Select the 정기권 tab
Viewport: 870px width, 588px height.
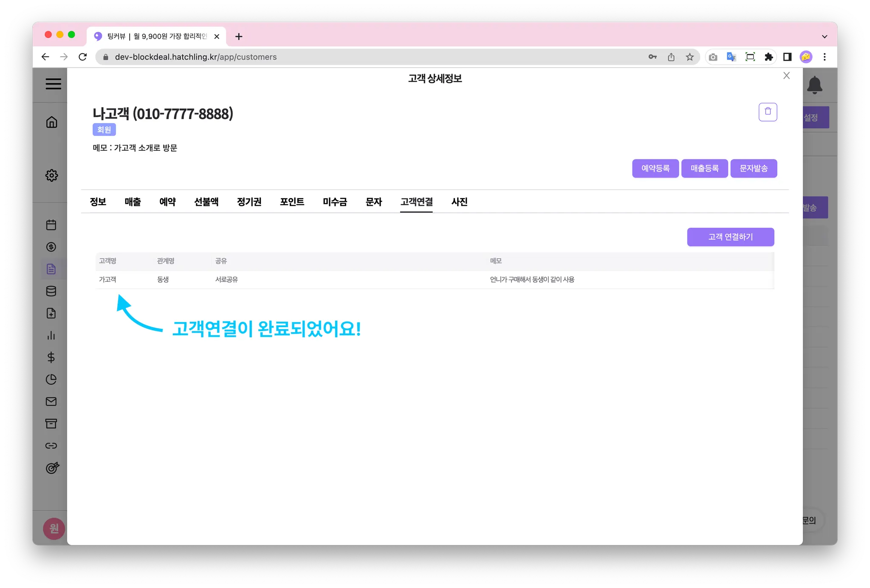[249, 202]
